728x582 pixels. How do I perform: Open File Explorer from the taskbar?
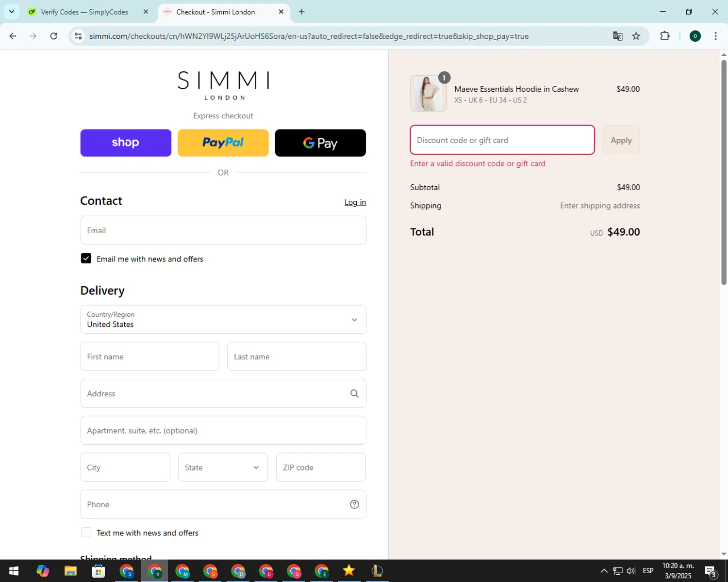70,571
